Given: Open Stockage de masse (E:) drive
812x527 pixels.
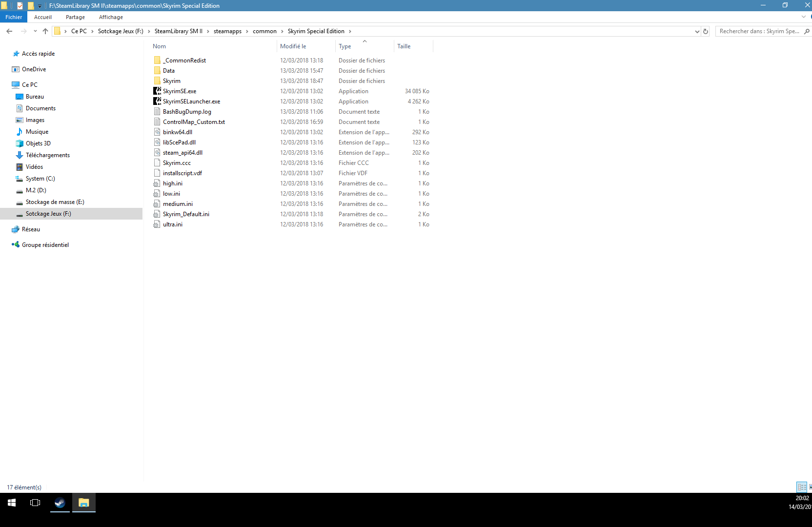Looking at the screenshot, I should (55, 202).
